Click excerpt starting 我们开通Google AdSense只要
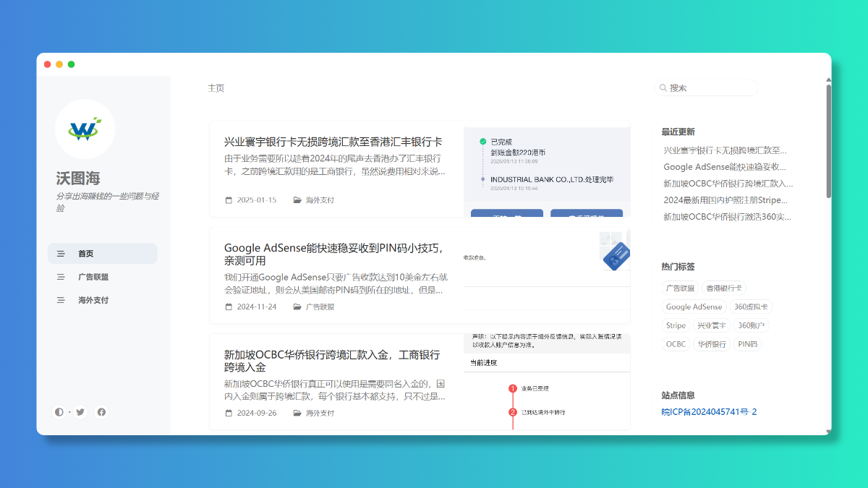This screenshot has width=868, height=488. (336, 283)
